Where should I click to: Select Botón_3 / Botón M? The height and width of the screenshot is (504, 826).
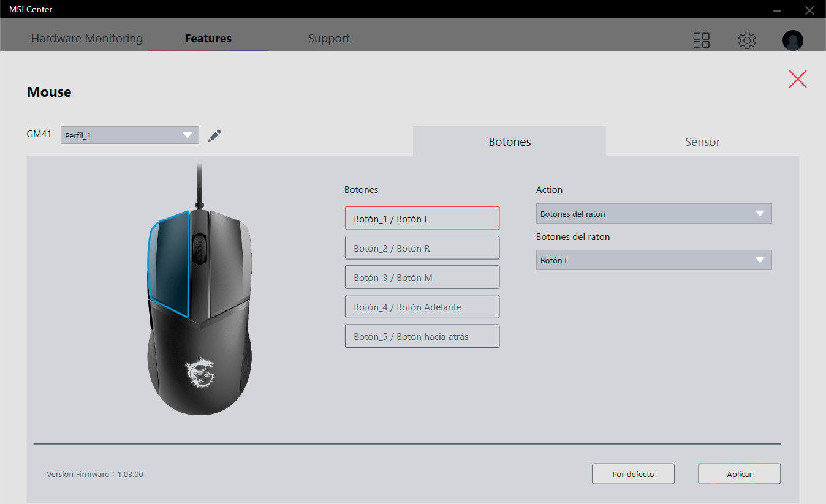click(x=422, y=277)
